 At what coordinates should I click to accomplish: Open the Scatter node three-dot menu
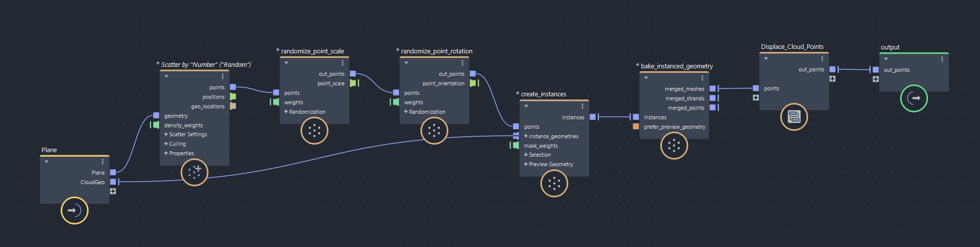[222, 76]
